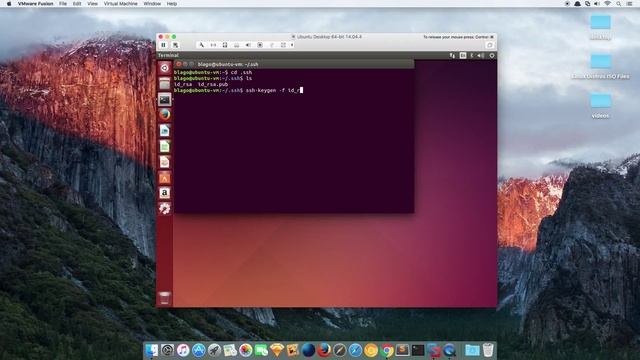The width and height of the screenshot is (640, 360).
Task: Open Safari in the Mac Dock
Action: pos(355,350)
